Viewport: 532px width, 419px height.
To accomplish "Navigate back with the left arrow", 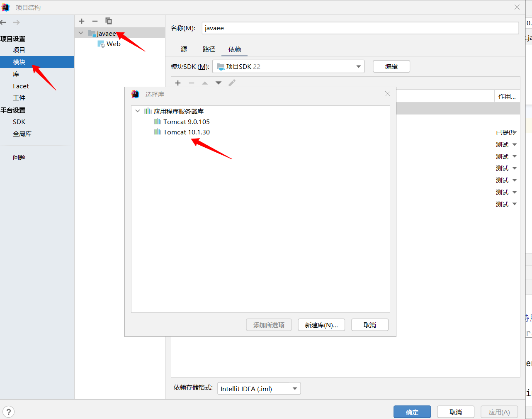I will 3,22.
